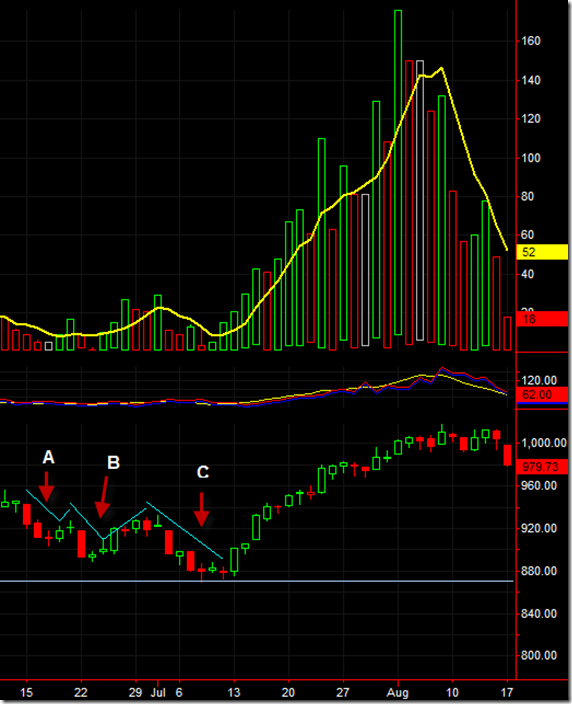Select the 60 label on the volume axis
This screenshot has height=704, width=572.
(528, 235)
